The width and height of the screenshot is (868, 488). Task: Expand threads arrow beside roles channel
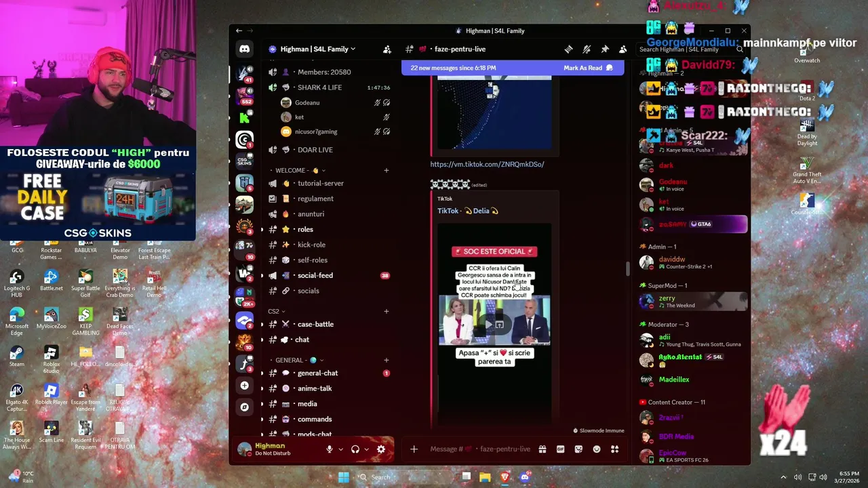262,229
